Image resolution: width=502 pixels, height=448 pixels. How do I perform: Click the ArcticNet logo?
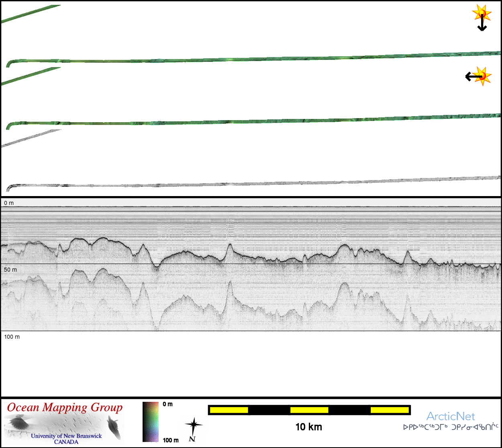coord(451,416)
